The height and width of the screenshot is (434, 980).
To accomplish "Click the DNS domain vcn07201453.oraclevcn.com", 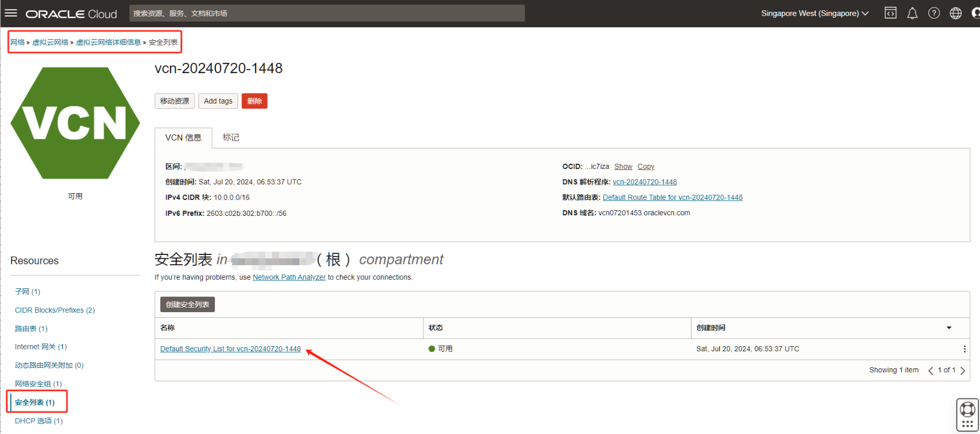I will click(x=644, y=213).
